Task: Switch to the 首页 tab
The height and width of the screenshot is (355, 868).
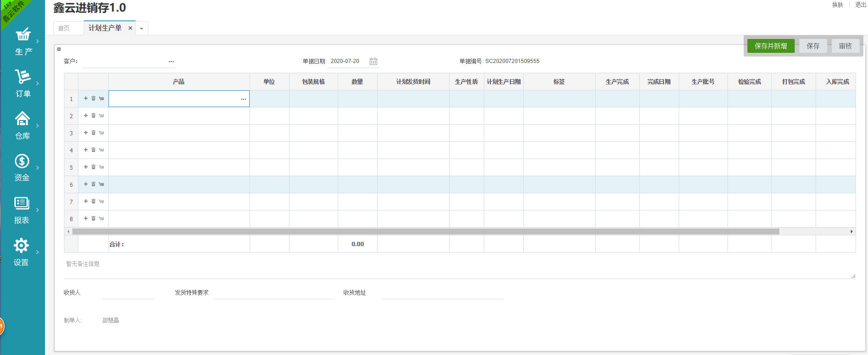Action: [x=64, y=28]
